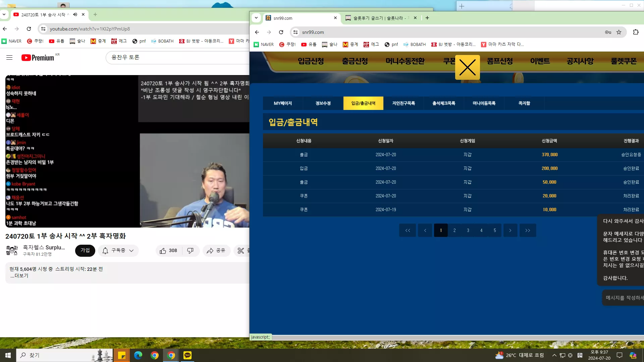Open the YouTube hamburger guide menu
The image size is (644, 362).
pos(9,58)
